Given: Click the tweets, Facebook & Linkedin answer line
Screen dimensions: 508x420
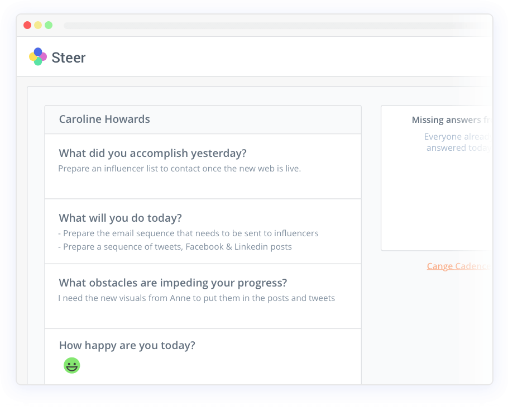Looking at the screenshot, I should pos(175,247).
